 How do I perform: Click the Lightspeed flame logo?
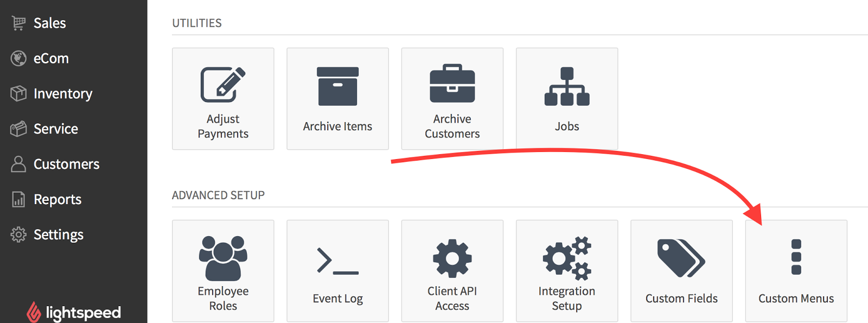34,313
